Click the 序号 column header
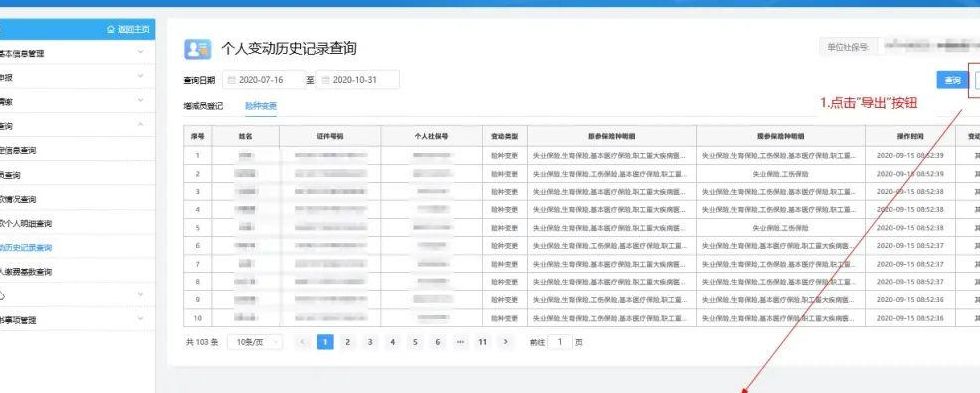Image resolution: width=980 pixels, height=393 pixels. coord(198,136)
